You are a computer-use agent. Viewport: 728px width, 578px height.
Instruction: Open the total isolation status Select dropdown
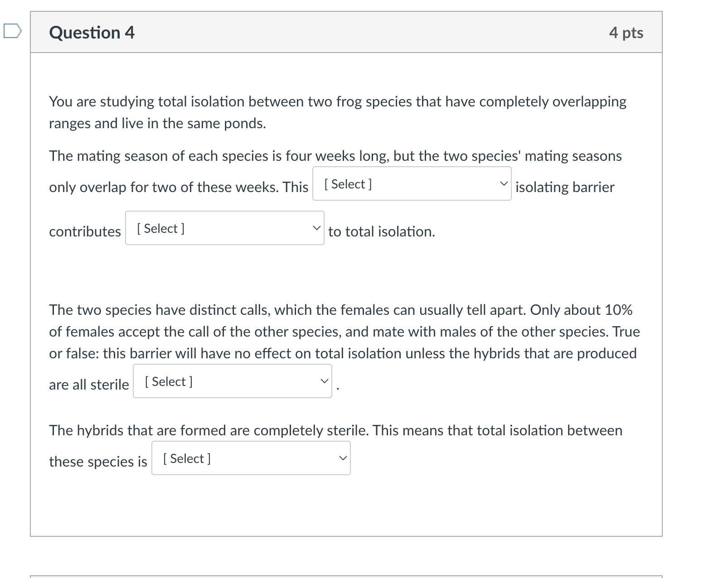pyautogui.click(x=251, y=458)
